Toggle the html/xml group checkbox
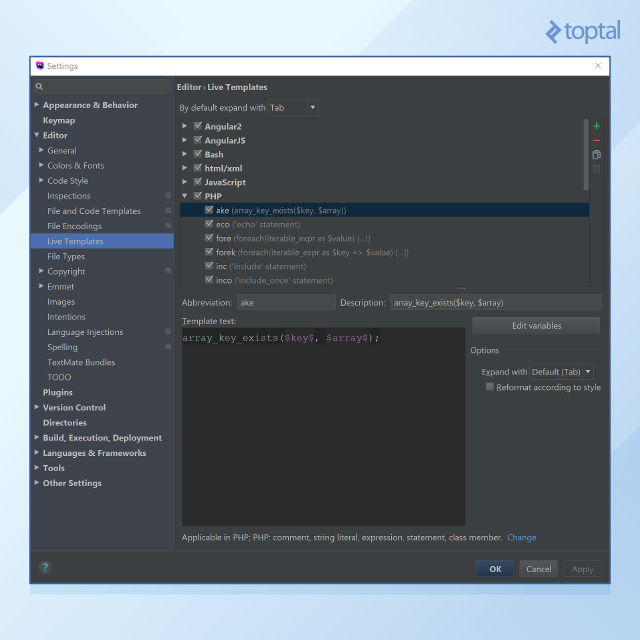 click(198, 168)
